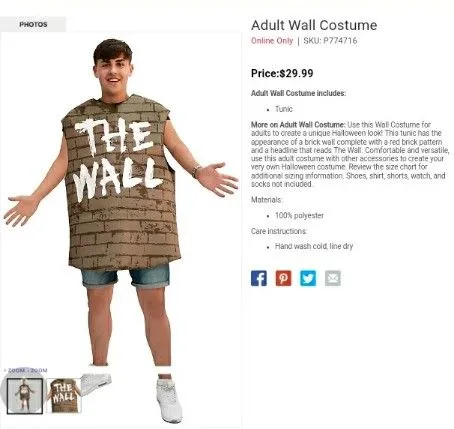This screenshot has width=454, height=429.
Task: Email this product with the envelope icon
Action: click(x=333, y=278)
